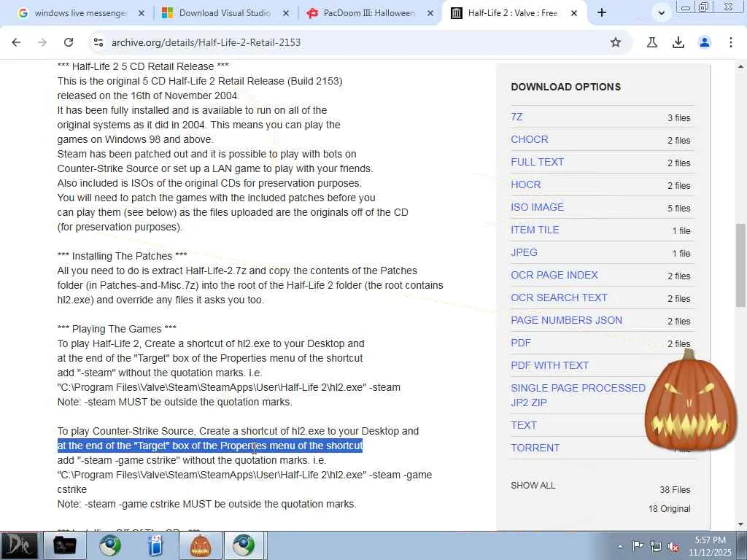Open the file manager folder taskbar icon

[65, 545]
